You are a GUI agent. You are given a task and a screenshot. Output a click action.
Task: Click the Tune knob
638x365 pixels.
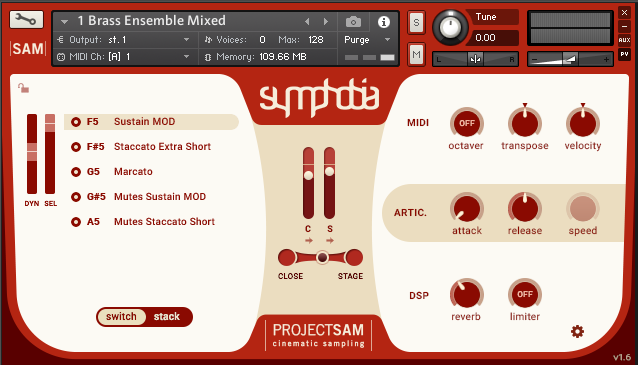click(450, 28)
